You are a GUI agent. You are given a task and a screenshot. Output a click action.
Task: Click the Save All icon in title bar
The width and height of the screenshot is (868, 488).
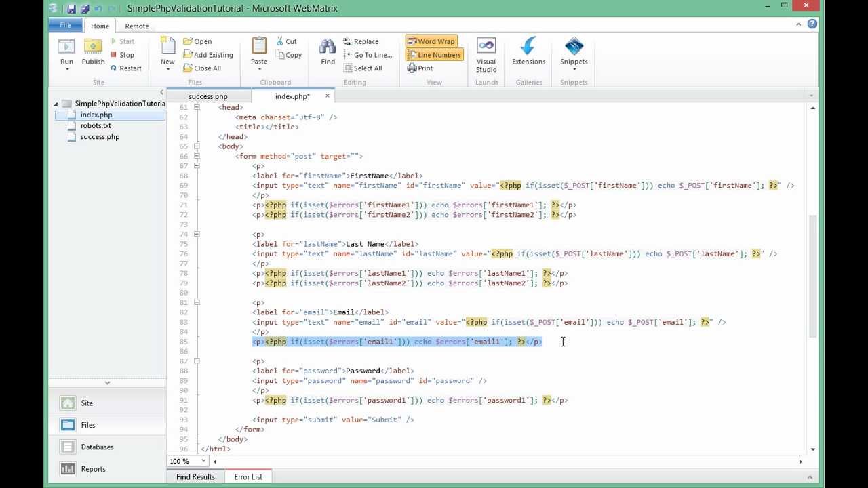pos(85,9)
